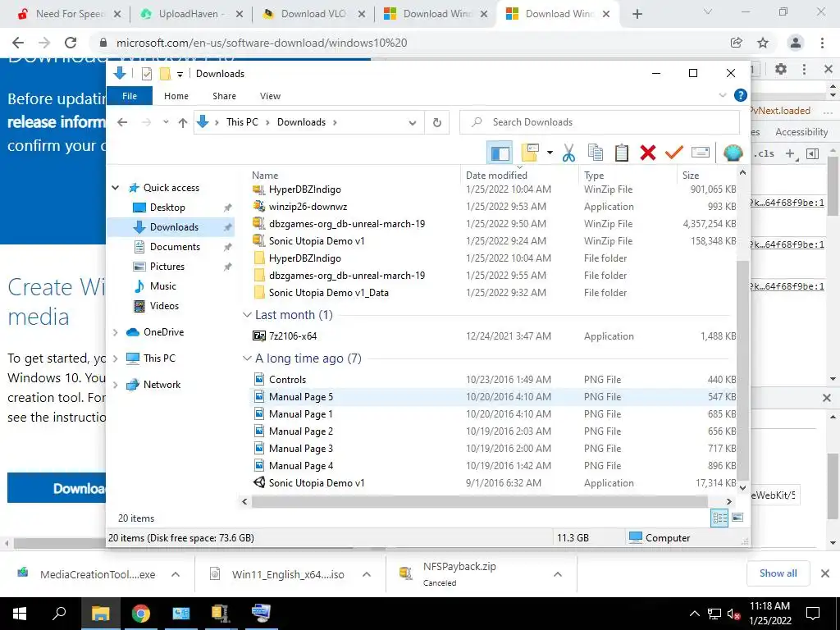The image size is (840, 630).
Task: Click the Paste clipboard icon in the Explorer toolbar
Action: coord(622,153)
